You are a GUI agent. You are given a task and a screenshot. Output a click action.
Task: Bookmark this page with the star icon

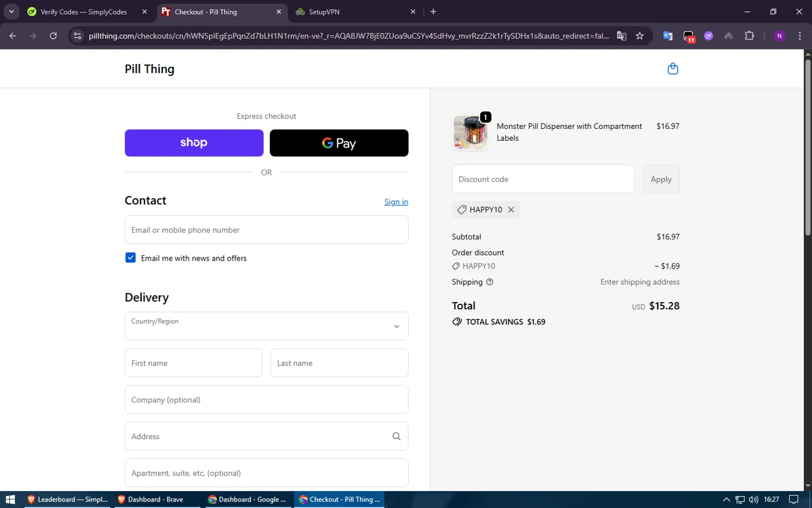640,36
